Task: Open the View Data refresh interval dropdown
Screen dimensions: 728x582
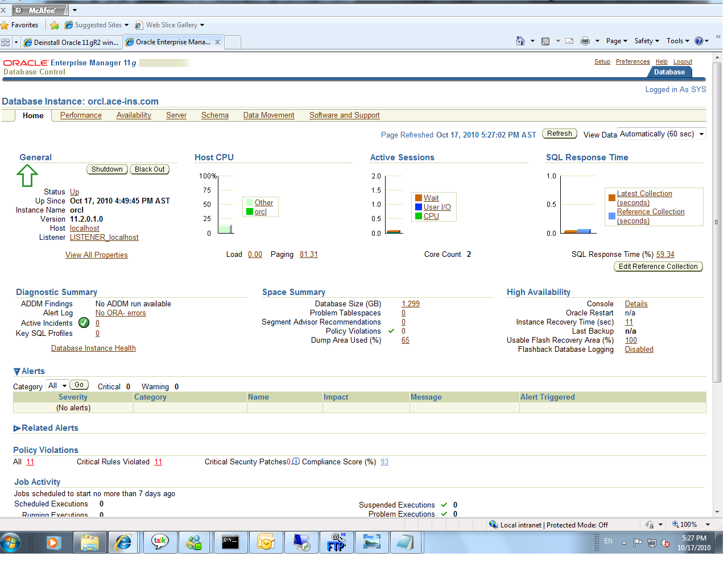Action: point(661,134)
